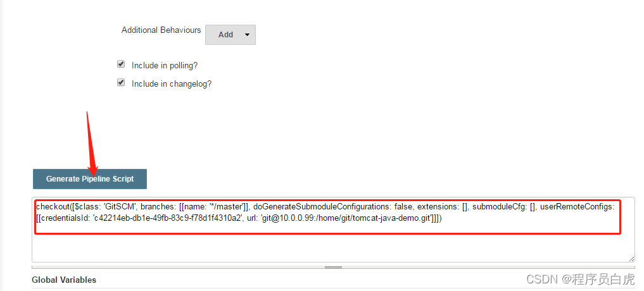The width and height of the screenshot is (644, 291).
Task: Click the Generate Pipeline Script button
Action: click(90, 179)
